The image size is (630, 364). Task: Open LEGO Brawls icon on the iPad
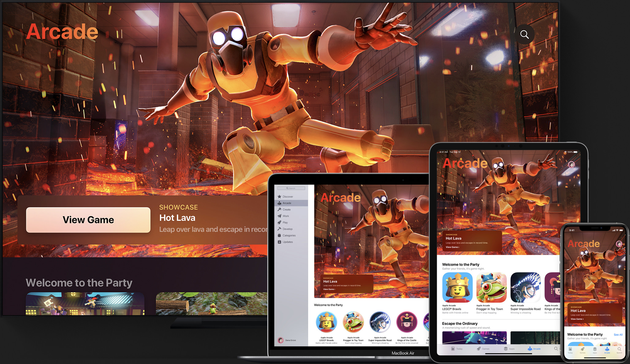[x=457, y=287]
